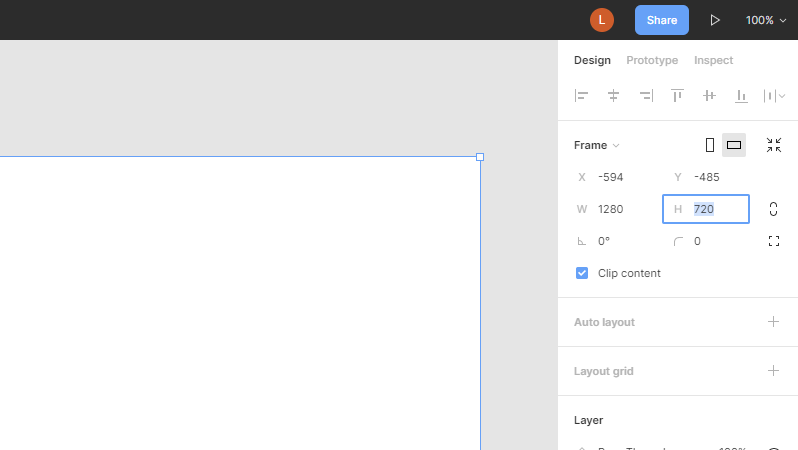Click the Auto layout section label
The width and height of the screenshot is (798, 450).
click(604, 322)
